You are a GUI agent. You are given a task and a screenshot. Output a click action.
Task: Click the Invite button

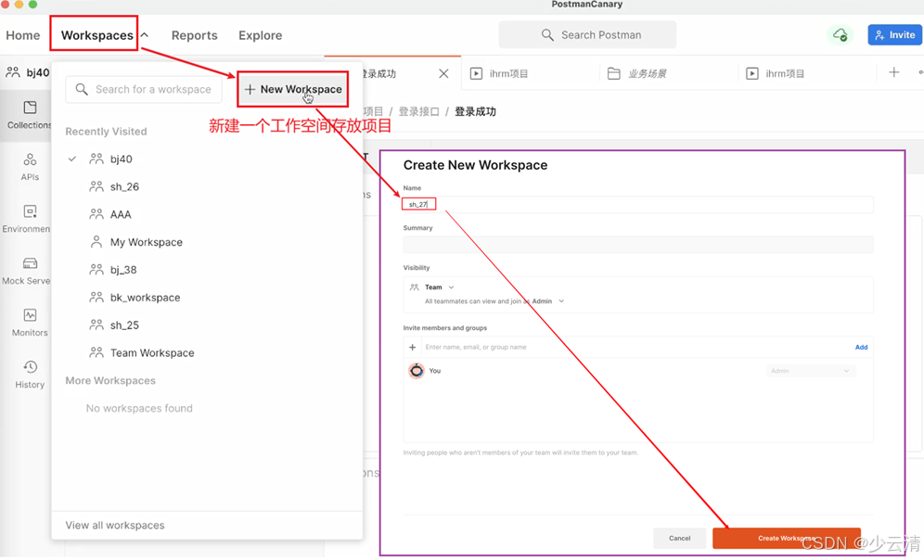(894, 34)
